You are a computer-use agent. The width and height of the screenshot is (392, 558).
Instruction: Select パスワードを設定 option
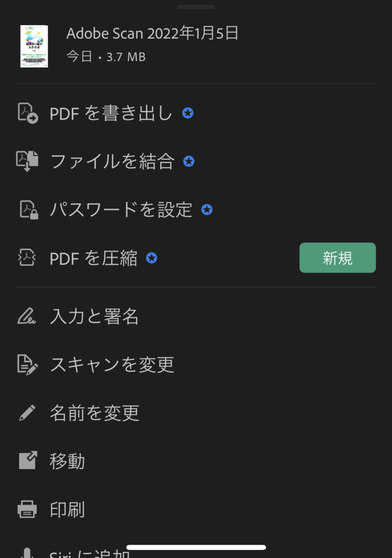196,210
